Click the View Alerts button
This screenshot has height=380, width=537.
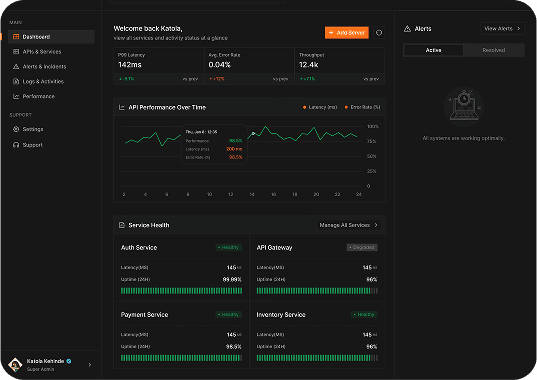coord(502,29)
